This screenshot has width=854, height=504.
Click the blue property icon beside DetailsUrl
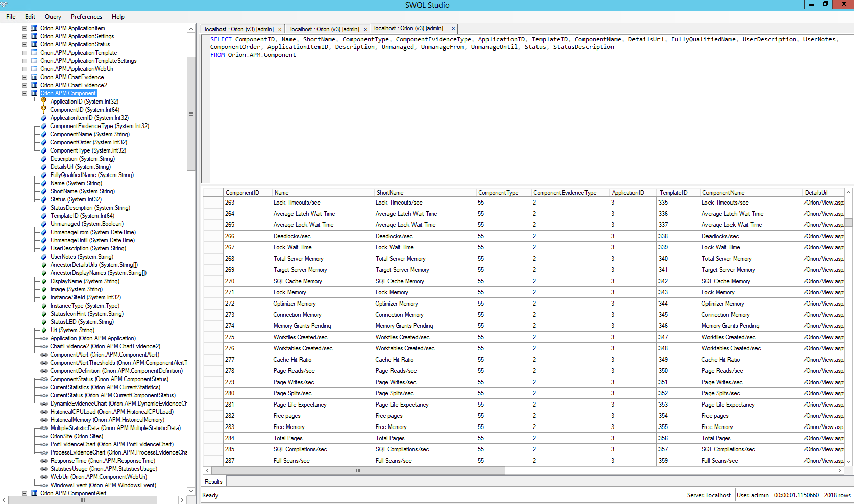click(44, 167)
